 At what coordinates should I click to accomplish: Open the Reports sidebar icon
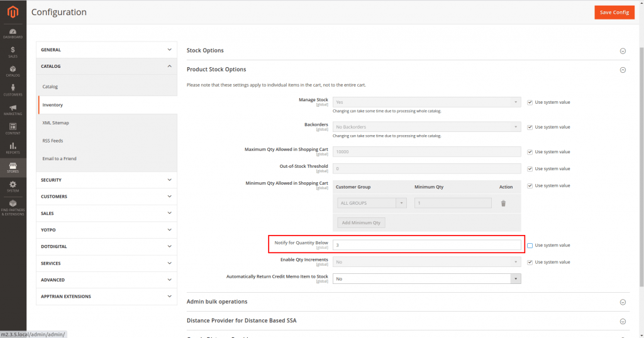[x=13, y=148]
